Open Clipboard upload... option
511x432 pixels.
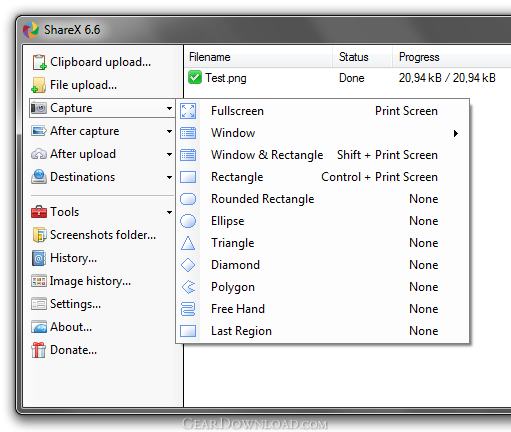point(100,62)
